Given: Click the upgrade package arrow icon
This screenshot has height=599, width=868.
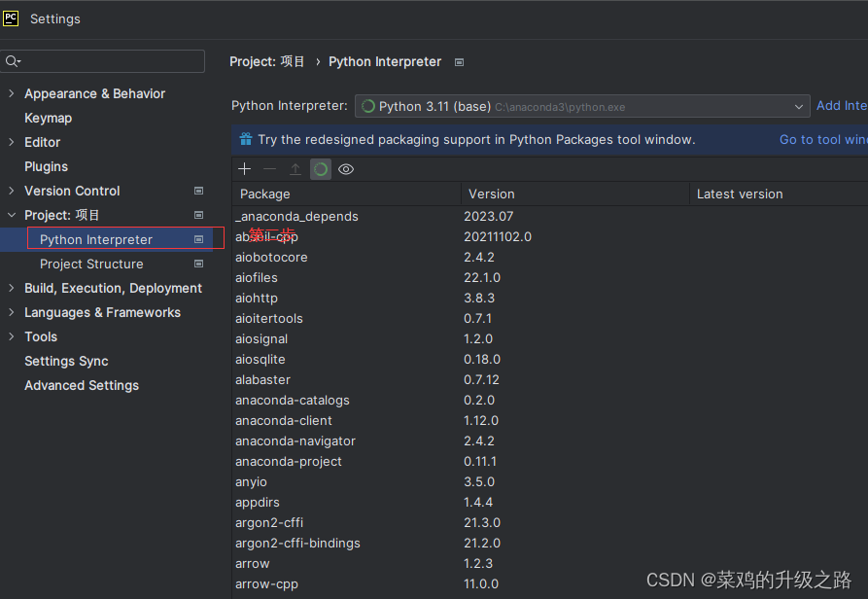Looking at the screenshot, I should (x=295, y=169).
